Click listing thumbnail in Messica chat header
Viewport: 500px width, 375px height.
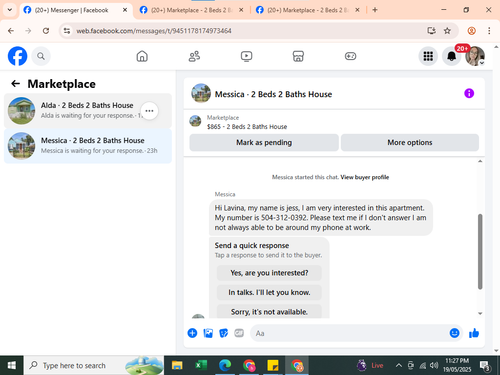pos(201,93)
